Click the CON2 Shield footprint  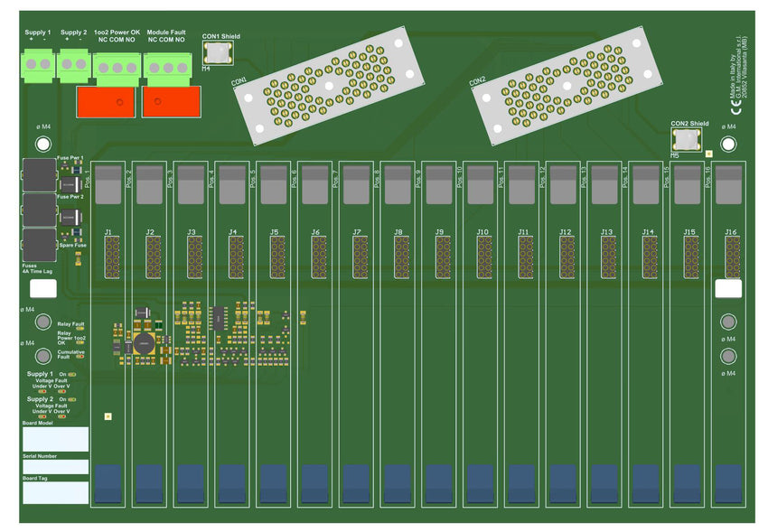click(684, 137)
